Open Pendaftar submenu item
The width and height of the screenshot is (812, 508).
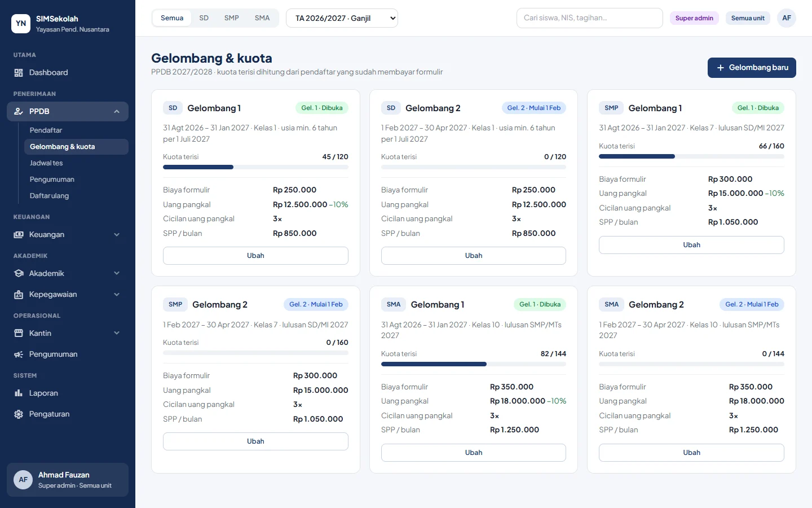click(76, 130)
